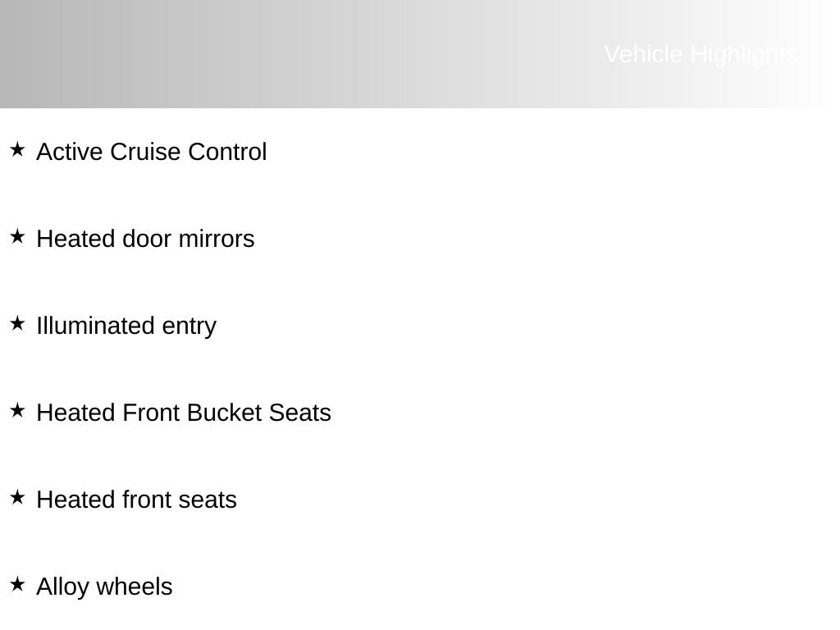Click the Heated Front Bucket Seats line

coord(183,413)
